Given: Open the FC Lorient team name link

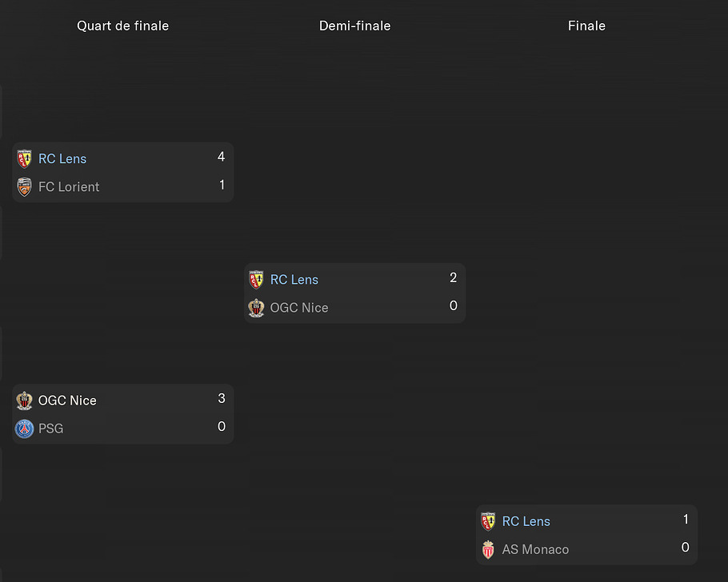Looking at the screenshot, I should point(69,187).
